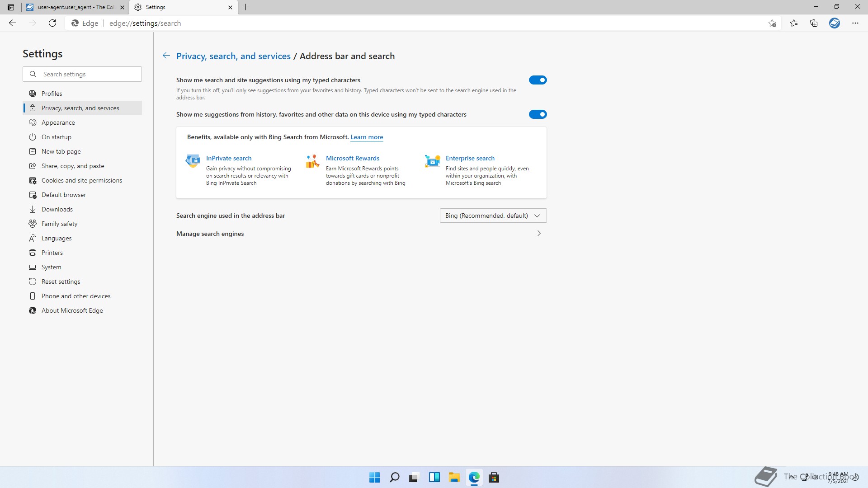Screen dimensions: 868x488
Task: Open the Collections toolbar icon
Action: point(814,23)
